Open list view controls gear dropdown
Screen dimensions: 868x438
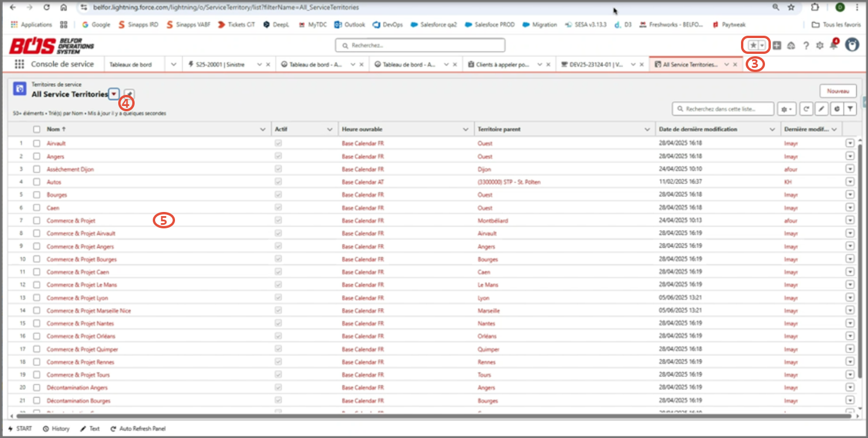(x=785, y=108)
